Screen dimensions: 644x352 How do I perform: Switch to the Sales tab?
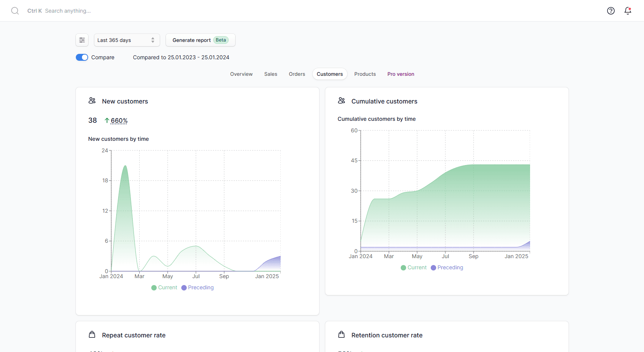point(271,74)
